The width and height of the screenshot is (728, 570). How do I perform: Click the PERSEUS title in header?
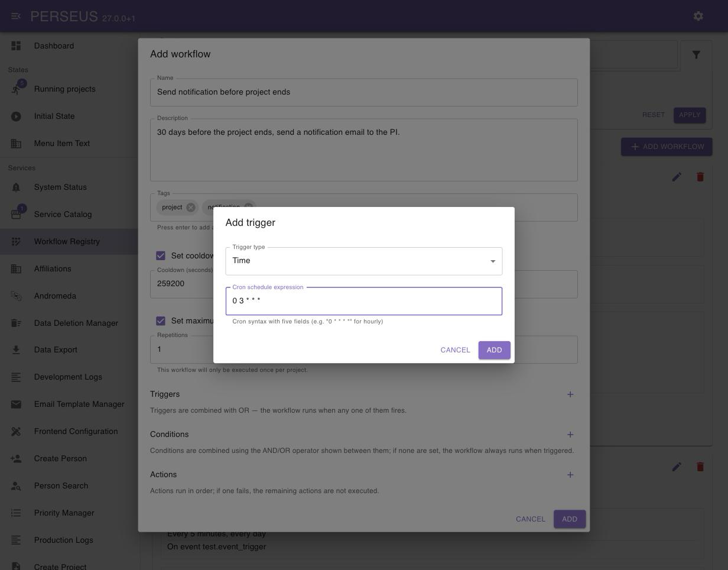tap(64, 16)
